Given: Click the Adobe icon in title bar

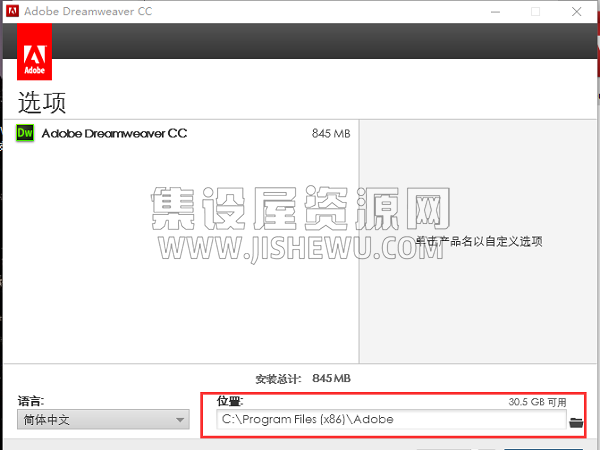Looking at the screenshot, I should click(x=13, y=11).
